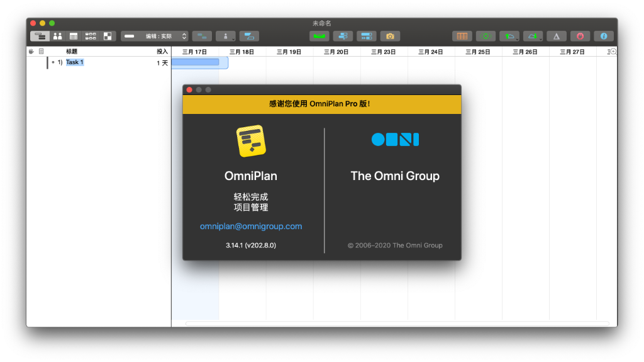Open the cloud download update dropdown
This screenshot has height=362, width=644.
point(533,37)
